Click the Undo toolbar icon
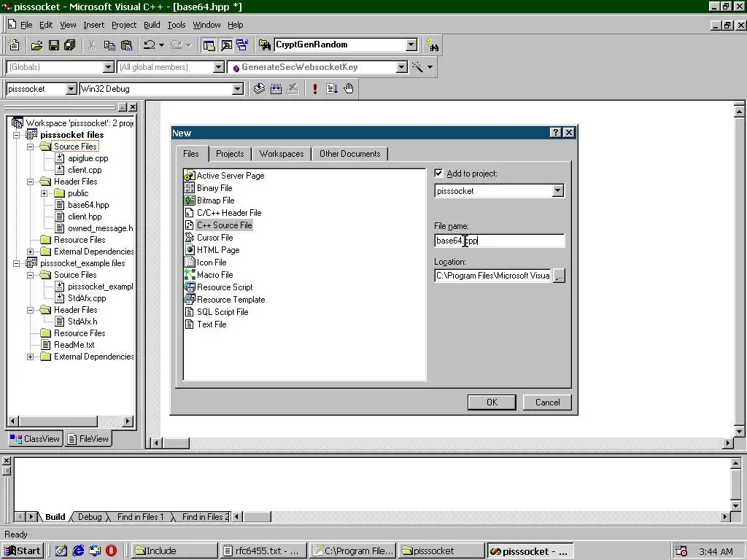Image resolution: width=747 pixels, height=560 pixels. click(149, 45)
